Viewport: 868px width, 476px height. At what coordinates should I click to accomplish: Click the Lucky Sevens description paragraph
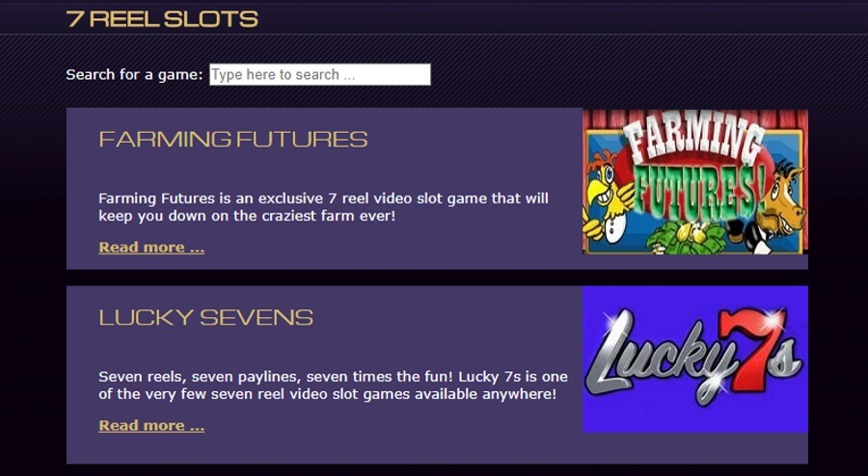333,385
